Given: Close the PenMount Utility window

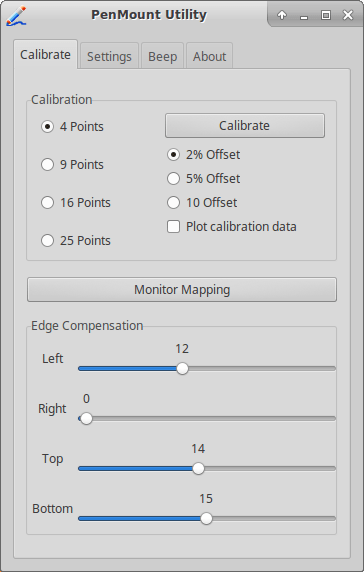Looking at the screenshot, I should pyautogui.click(x=348, y=15).
